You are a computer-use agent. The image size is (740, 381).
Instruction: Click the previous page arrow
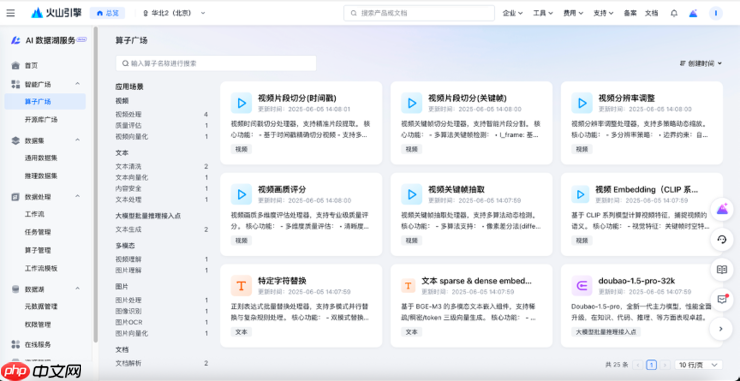[x=638, y=364]
